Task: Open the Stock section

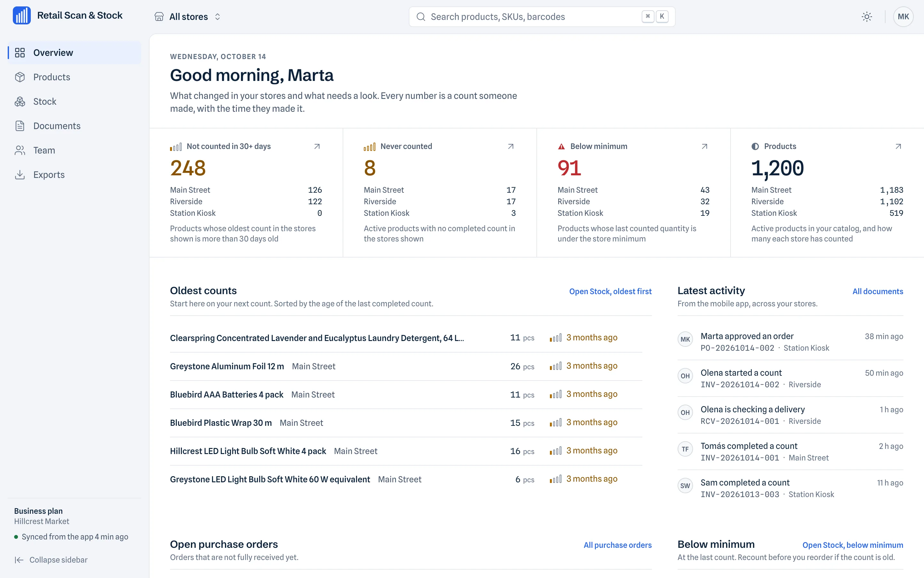Action: click(74, 102)
